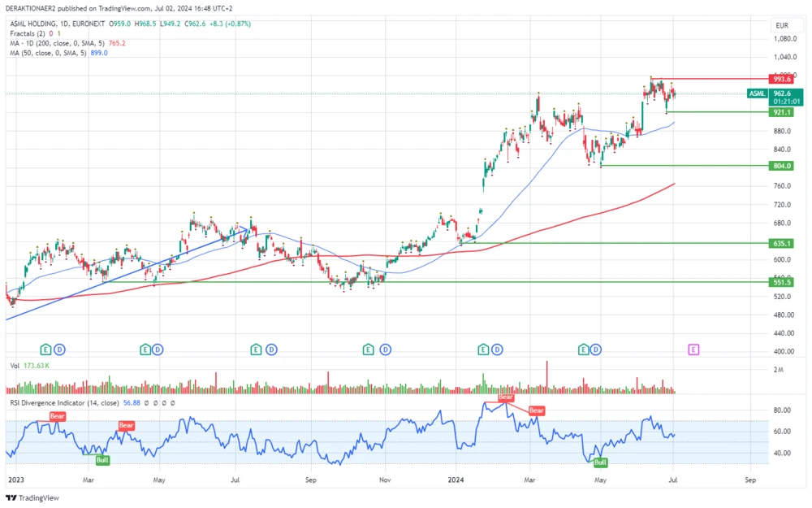The image size is (812, 508).
Task: Click the 993.6 resistance price label
Action: pyautogui.click(x=782, y=80)
